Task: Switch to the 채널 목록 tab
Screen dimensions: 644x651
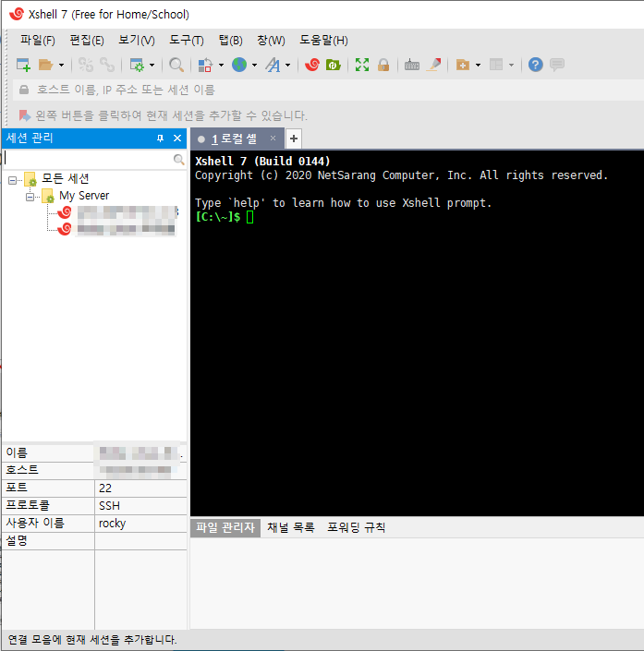Action: (291, 527)
